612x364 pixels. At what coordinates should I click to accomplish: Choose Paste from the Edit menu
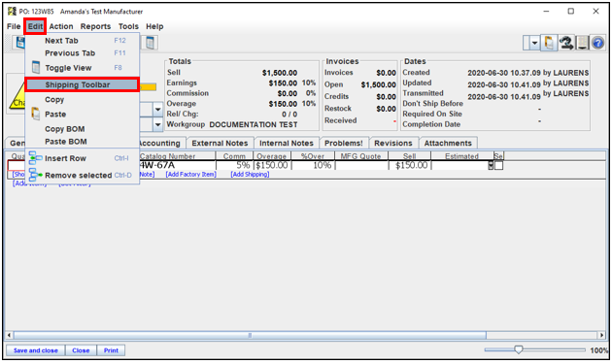tap(82, 115)
